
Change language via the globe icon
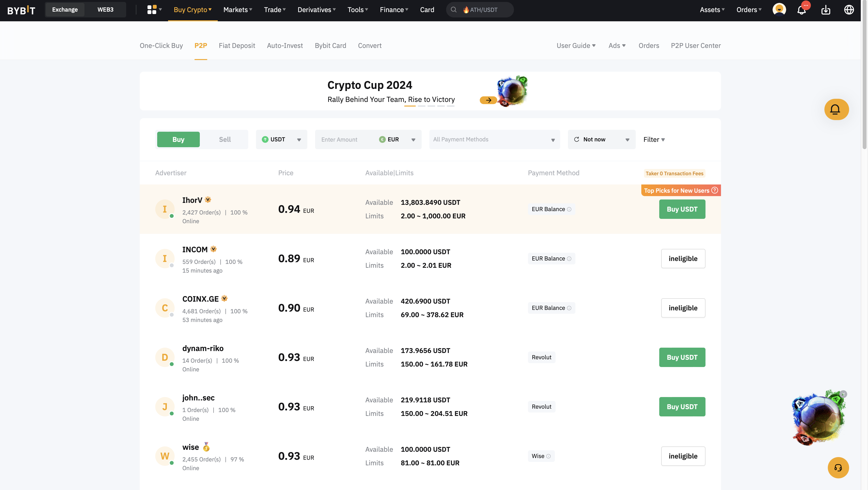pyautogui.click(x=849, y=9)
